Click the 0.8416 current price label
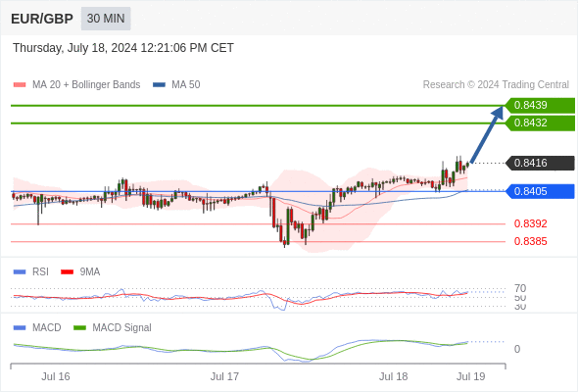 540,163
